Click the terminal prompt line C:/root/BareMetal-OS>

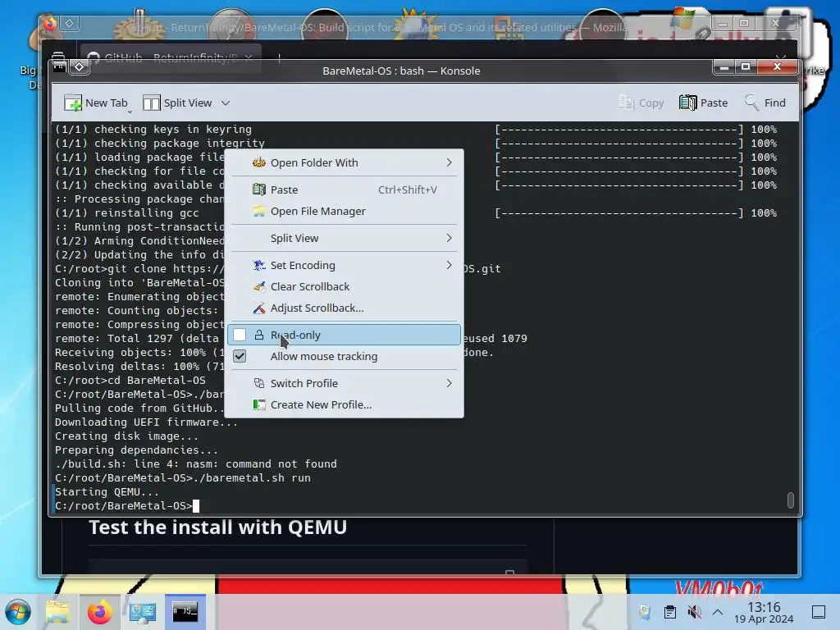[124, 505]
